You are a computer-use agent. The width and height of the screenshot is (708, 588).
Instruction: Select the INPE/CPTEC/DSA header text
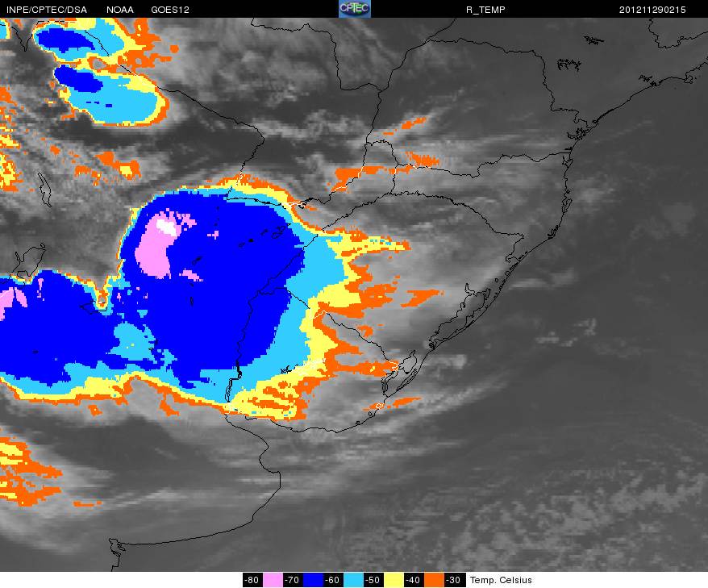47,10
